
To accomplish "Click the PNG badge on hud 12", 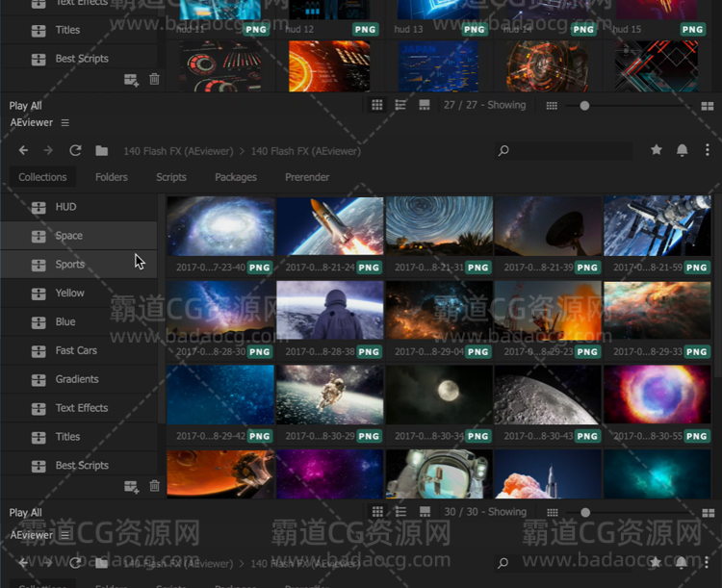I will 365,30.
